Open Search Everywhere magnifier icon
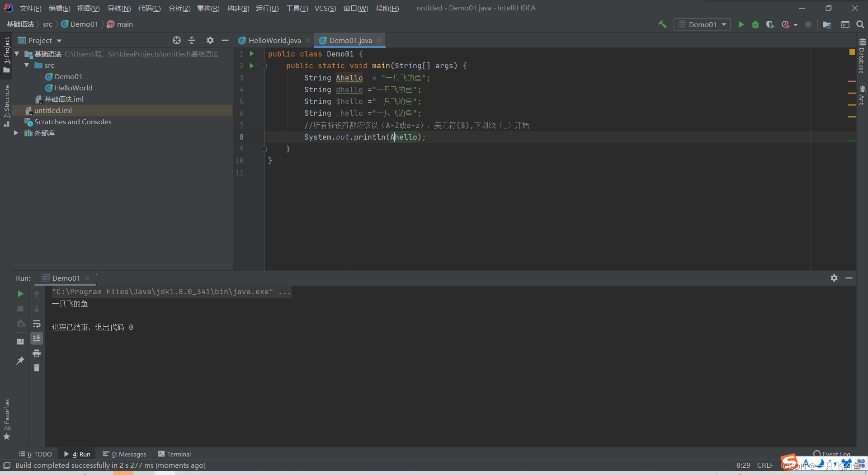Screen dimensions: 868x475 (860, 24)
